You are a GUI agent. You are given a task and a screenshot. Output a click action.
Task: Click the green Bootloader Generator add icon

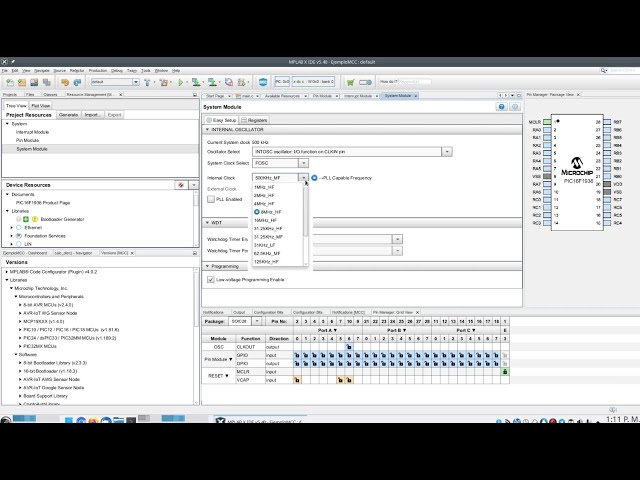26,220
